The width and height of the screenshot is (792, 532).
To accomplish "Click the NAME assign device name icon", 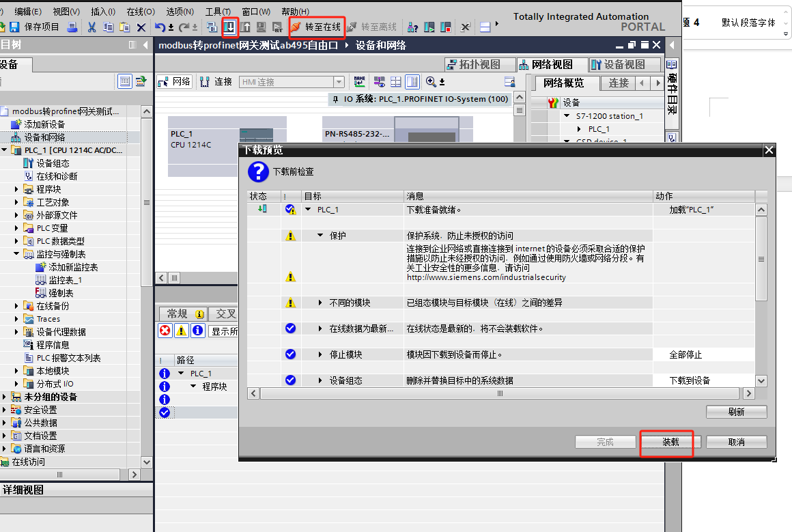I will (360, 81).
